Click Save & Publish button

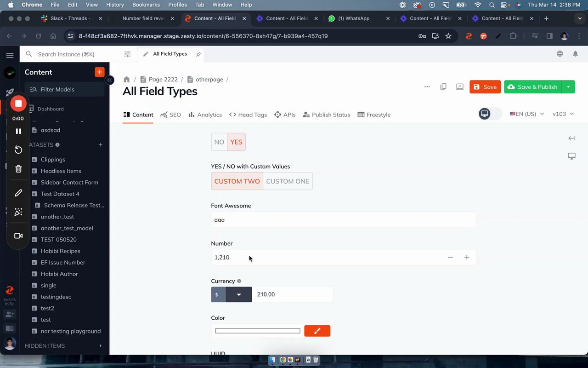pos(533,87)
